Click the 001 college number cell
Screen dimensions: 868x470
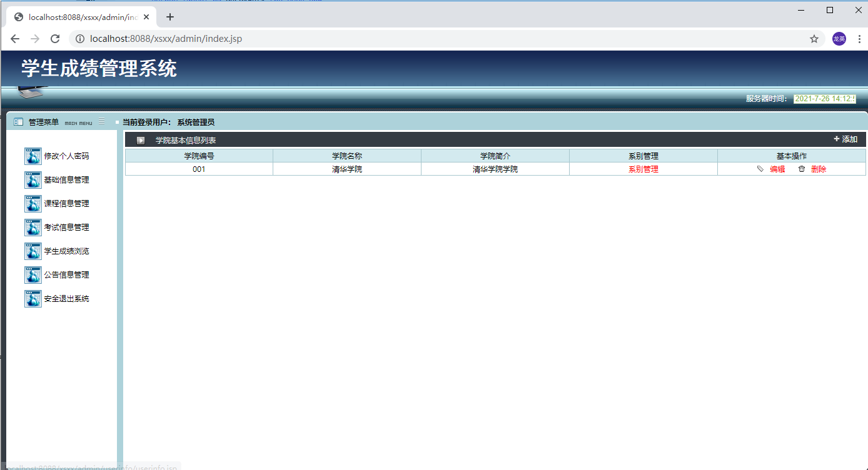pos(199,169)
